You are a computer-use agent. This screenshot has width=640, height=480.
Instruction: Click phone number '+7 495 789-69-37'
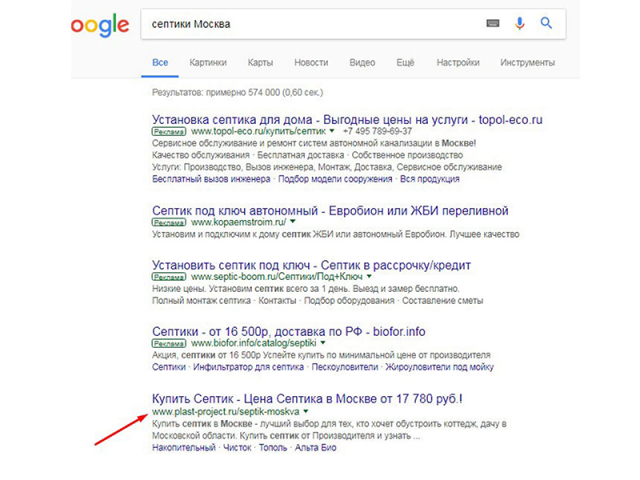click(x=377, y=131)
